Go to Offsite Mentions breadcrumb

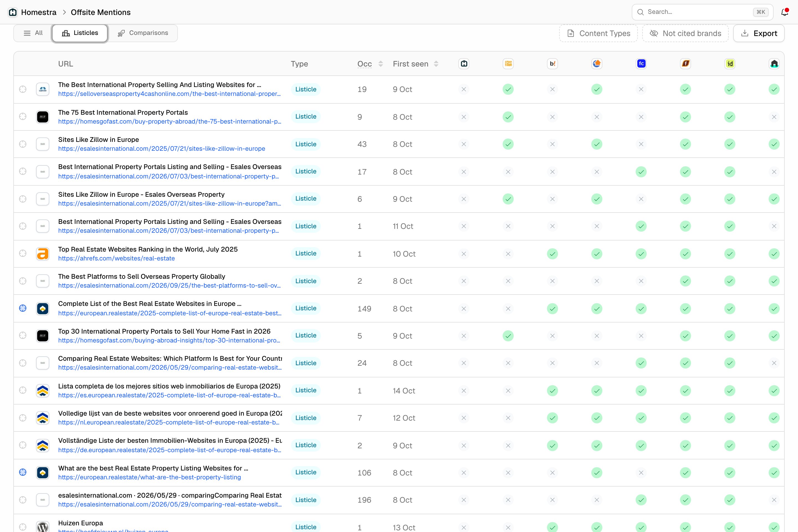(x=100, y=12)
